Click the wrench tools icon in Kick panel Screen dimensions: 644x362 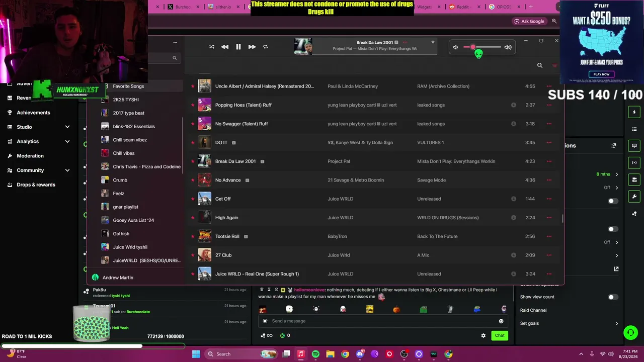[x=634, y=197]
